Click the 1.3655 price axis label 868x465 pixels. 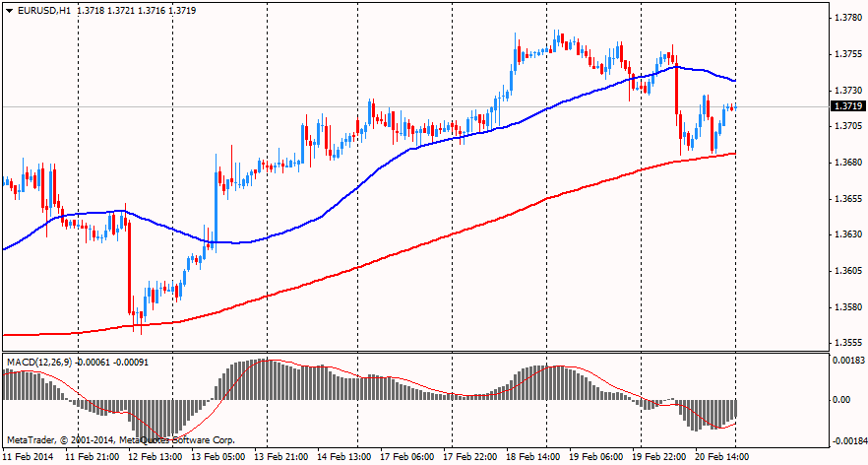coord(847,198)
